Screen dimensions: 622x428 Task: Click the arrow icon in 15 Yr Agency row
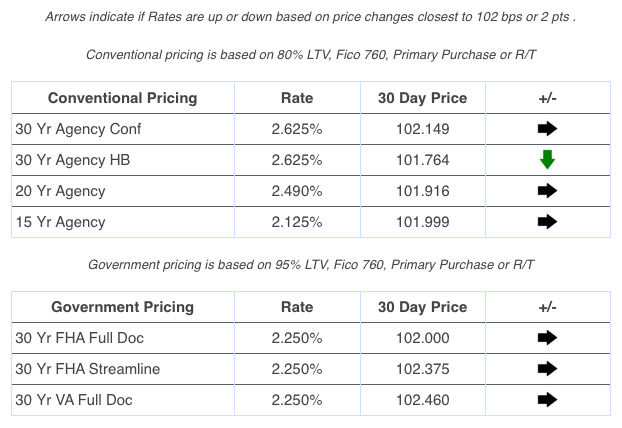[x=547, y=222]
